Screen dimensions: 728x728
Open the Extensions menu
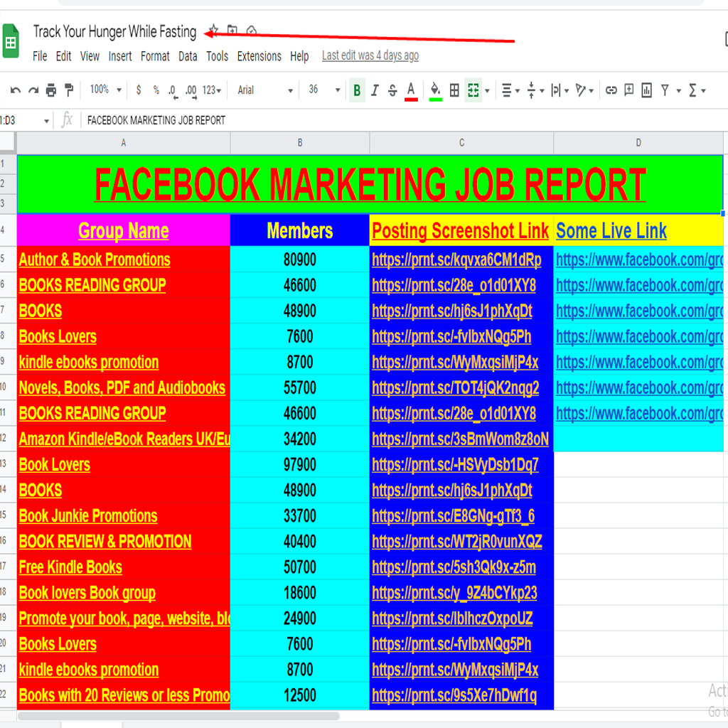tap(259, 56)
